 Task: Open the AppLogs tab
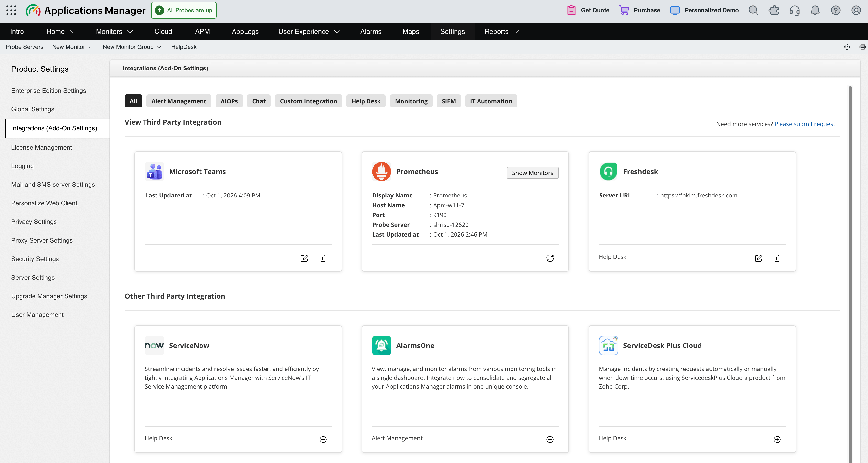(245, 31)
